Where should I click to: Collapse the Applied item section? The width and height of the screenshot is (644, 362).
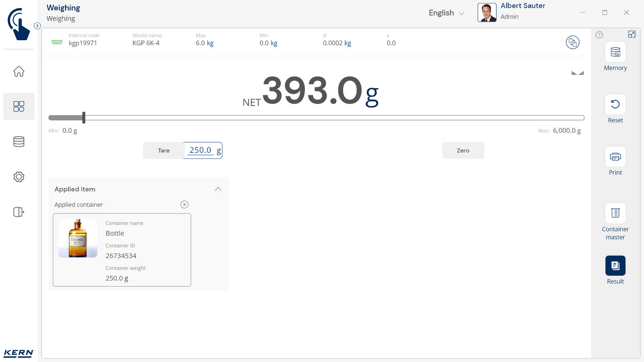coord(218,189)
